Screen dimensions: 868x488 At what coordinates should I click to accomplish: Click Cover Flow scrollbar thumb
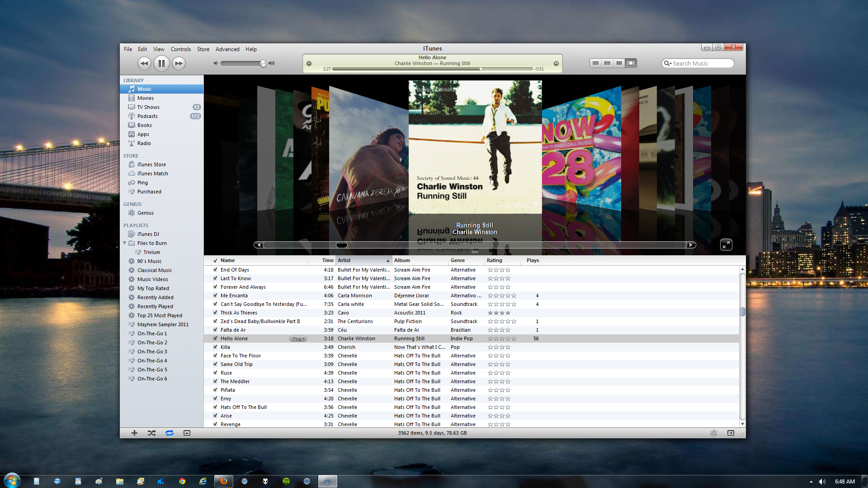coord(342,245)
